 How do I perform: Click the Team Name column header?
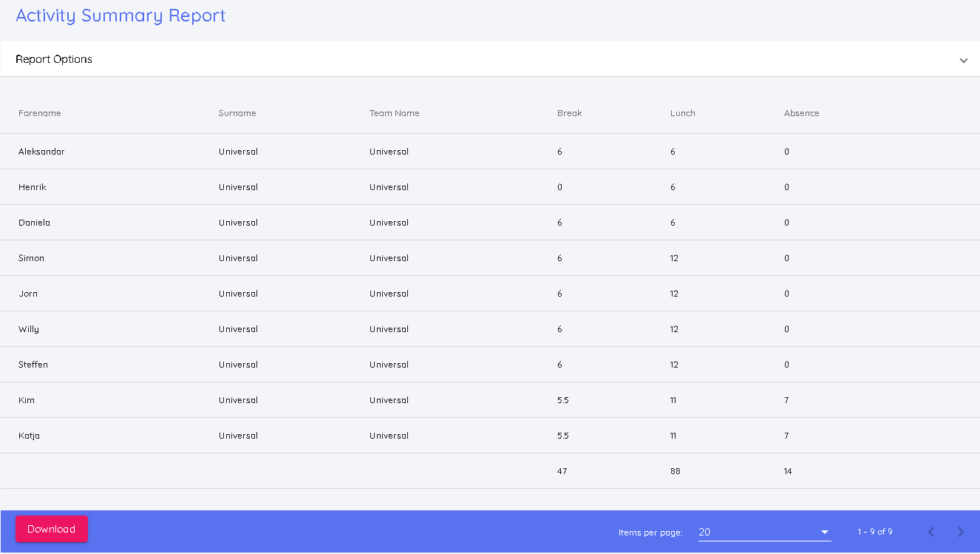coord(394,113)
